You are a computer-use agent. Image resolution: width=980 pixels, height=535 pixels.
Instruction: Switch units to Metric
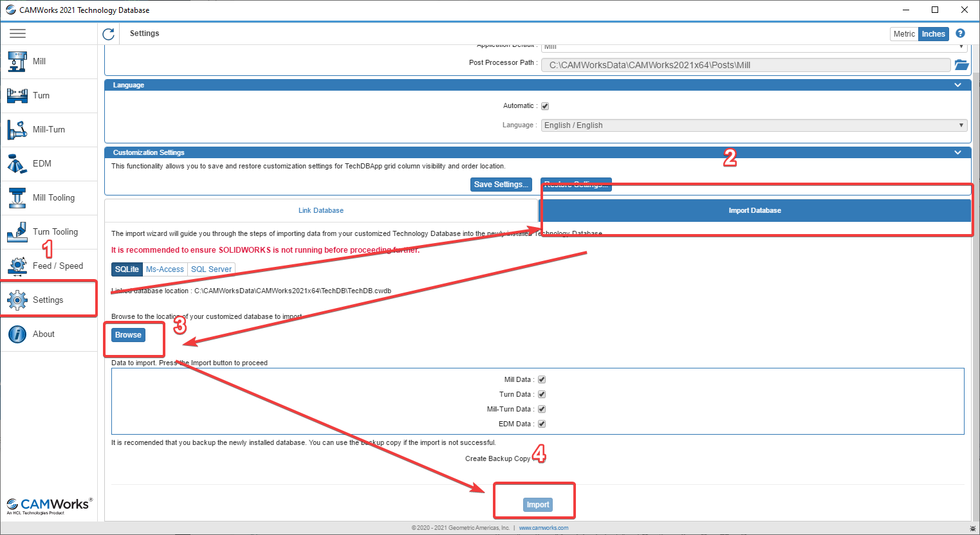coord(903,34)
